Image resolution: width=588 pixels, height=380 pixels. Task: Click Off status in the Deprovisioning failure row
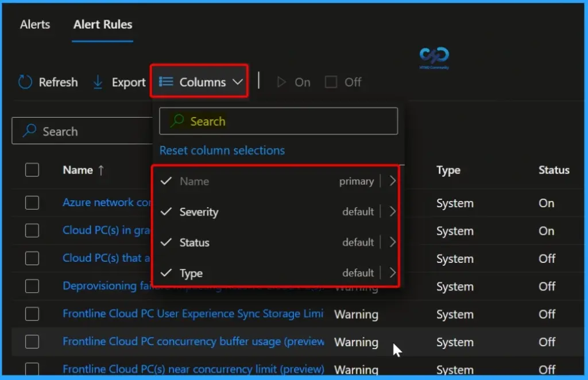547,286
